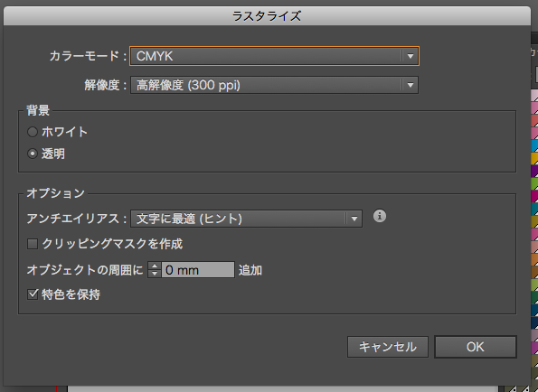The height and width of the screenshot is (392, 538).
Task: Uncheck the 特色を保持 checkbox
Action: [x=33, y=294]
